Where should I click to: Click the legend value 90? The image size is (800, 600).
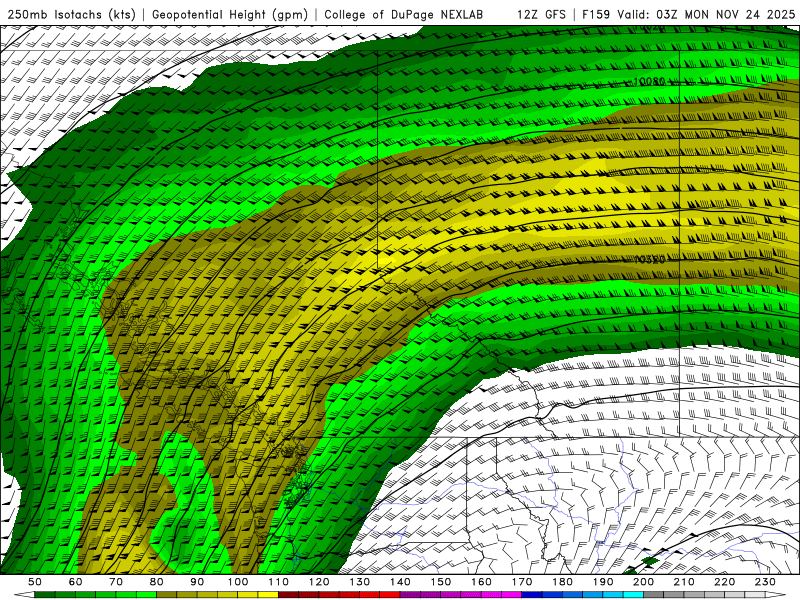[197, 582]
